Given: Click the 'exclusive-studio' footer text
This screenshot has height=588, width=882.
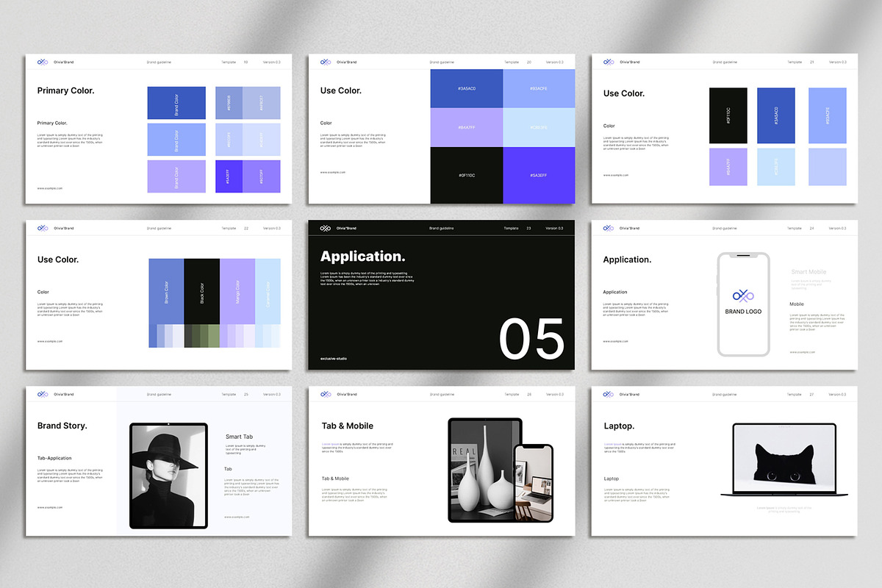Looking at the screenshot, I should (x=334, y=359).
